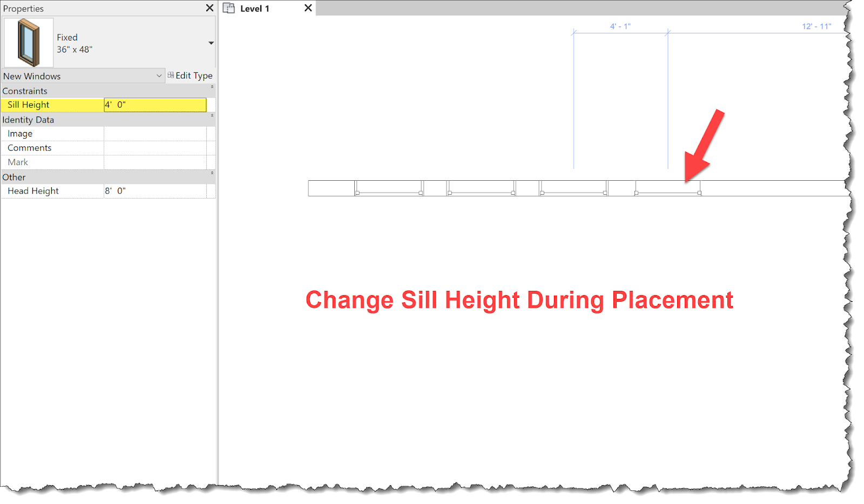Select the Level 1 view tab
This screenshot has height=504, width=864.
coord(254,8)
